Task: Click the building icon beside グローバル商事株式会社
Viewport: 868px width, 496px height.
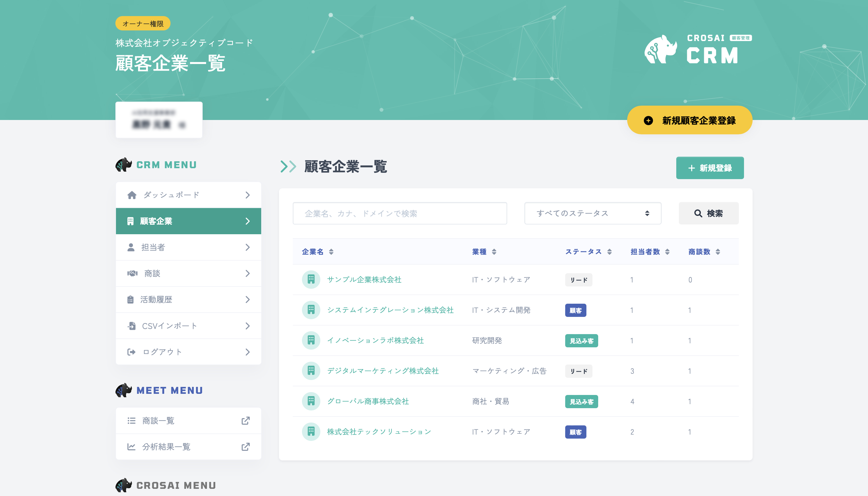Action: 311,401
